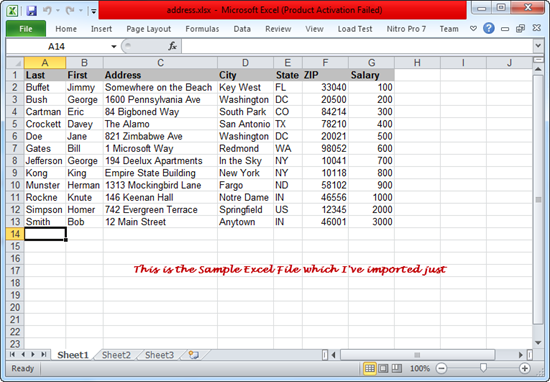Viewport: 550px width, 382px height.
Task: Click the cell containing Empire State Building
Action: tap(160, 173)
